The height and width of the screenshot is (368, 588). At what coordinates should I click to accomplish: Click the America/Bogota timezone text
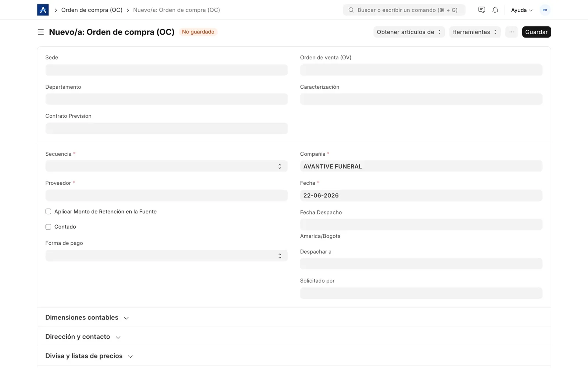point(320,236)
